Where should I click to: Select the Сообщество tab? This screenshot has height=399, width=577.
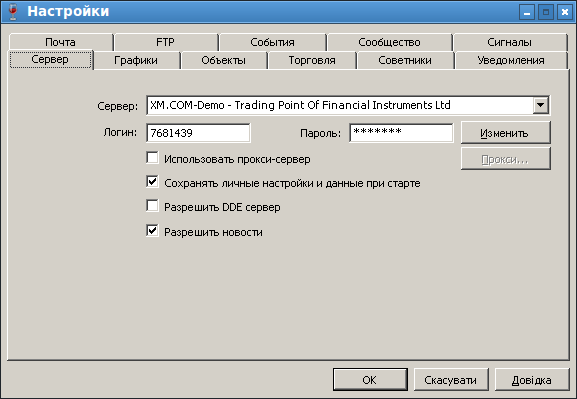point(389,42)
